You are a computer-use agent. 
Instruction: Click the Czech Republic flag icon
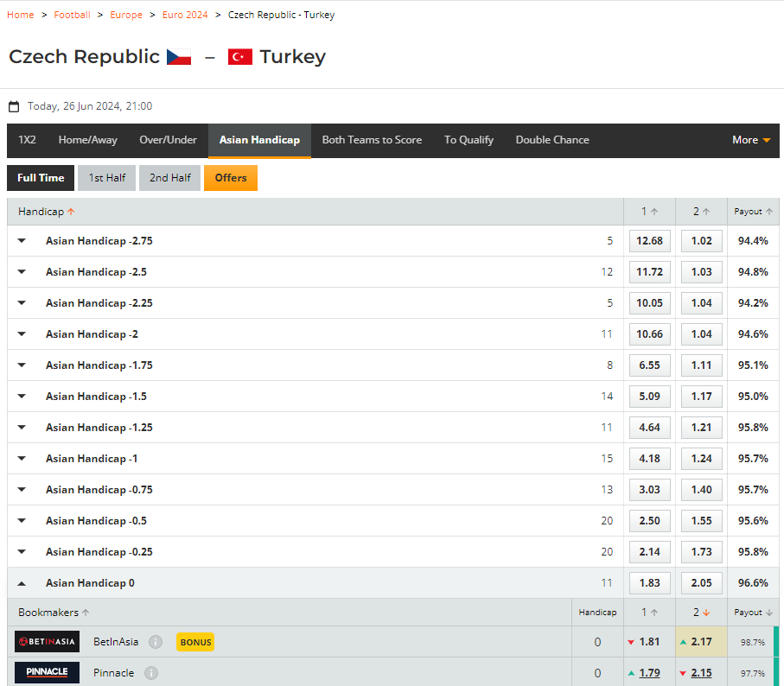[x=179, y=57]
